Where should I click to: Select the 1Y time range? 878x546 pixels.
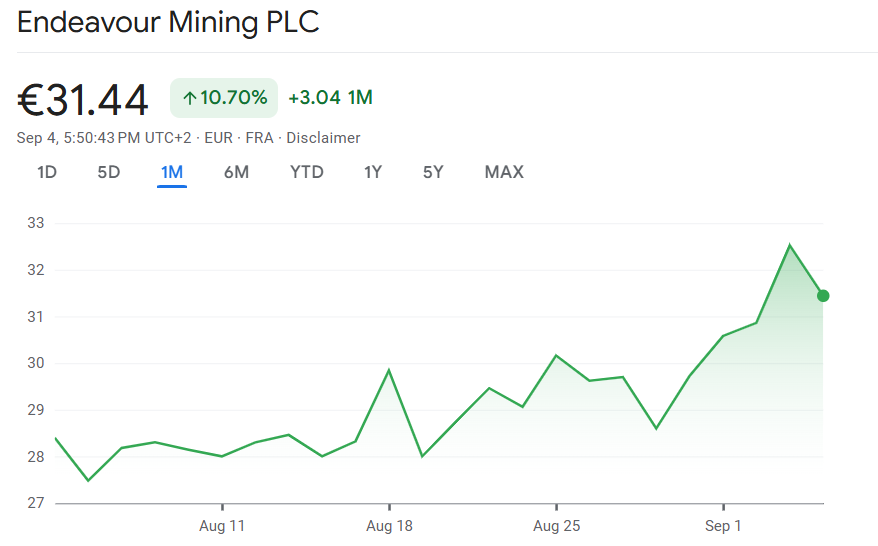373,172
